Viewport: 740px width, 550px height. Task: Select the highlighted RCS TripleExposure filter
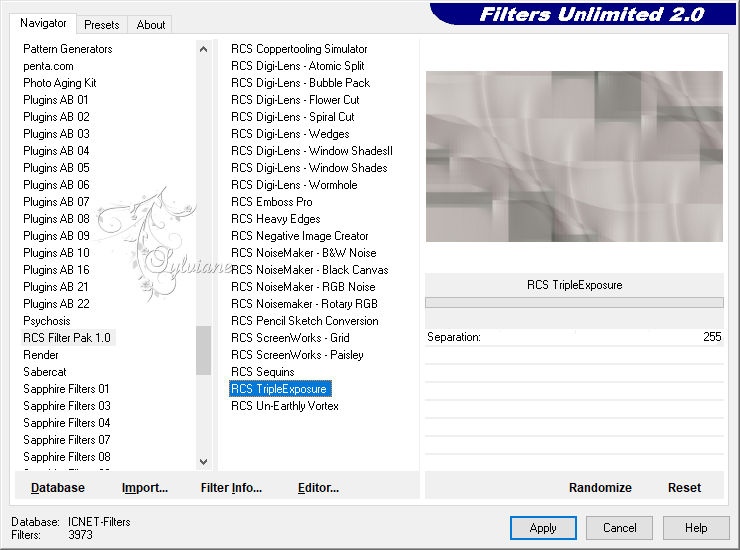tap(280, 389)
